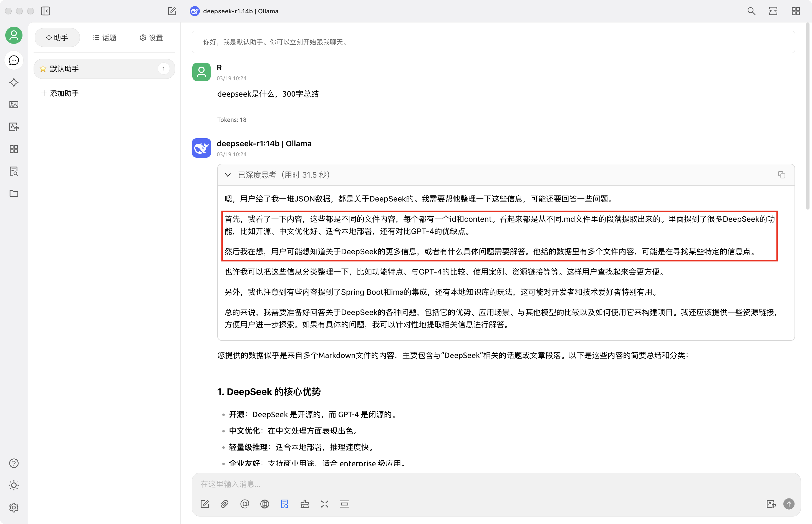Toggle web search globe icon

pos(265,504)
